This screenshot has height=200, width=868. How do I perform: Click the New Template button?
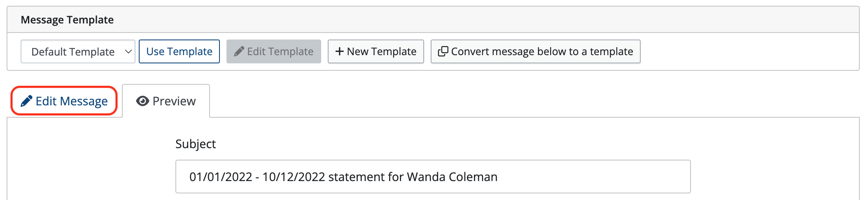coord(376,51)
